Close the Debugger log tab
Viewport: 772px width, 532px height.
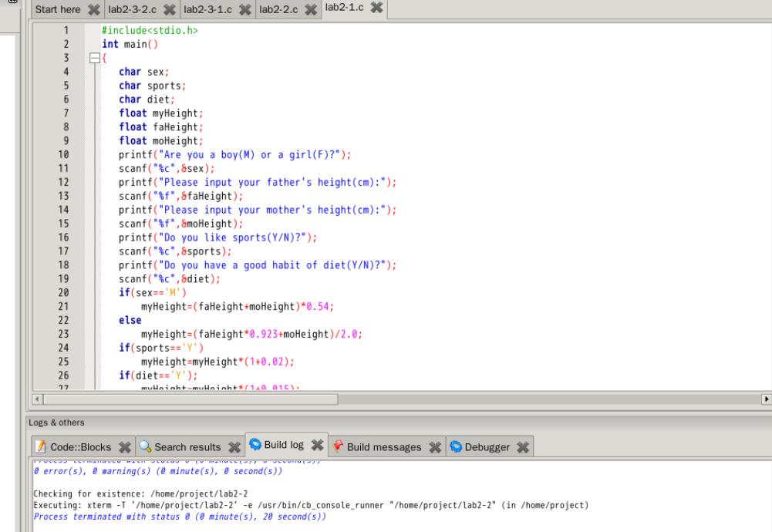click(523, 447)
